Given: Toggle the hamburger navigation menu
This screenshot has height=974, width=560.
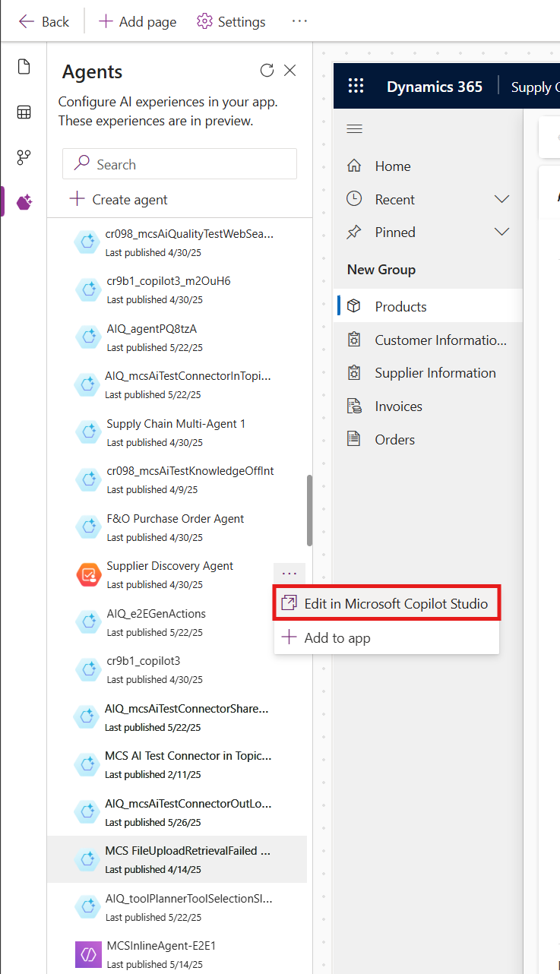Looking at the screenshot, I should (x=354, y=128).
